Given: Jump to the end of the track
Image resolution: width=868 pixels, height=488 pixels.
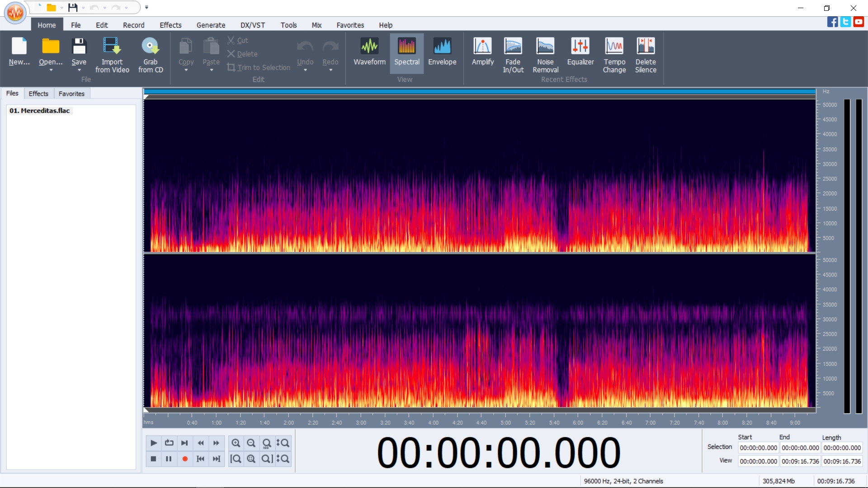Looking at the screenshot, I should [216, 459].
